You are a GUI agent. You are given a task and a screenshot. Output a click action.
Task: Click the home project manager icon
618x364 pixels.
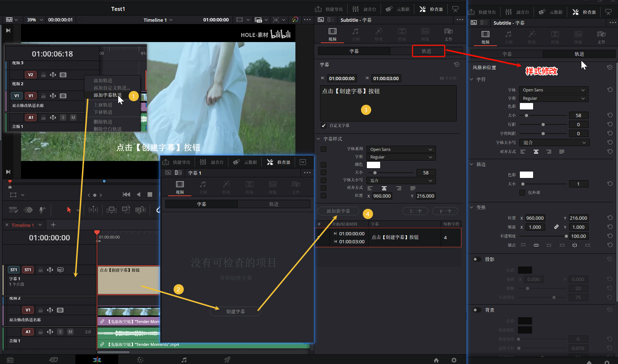coord(436,360)
